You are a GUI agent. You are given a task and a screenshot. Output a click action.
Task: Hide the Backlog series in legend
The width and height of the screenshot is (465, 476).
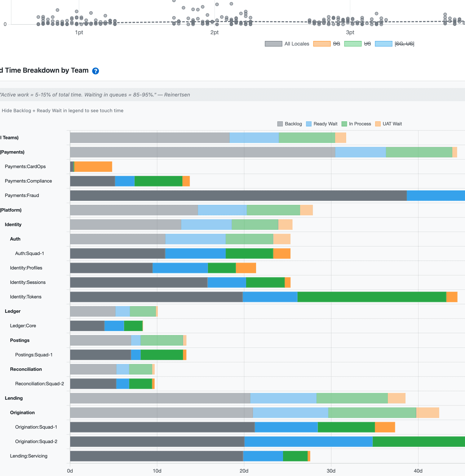(x=290, y=124)
